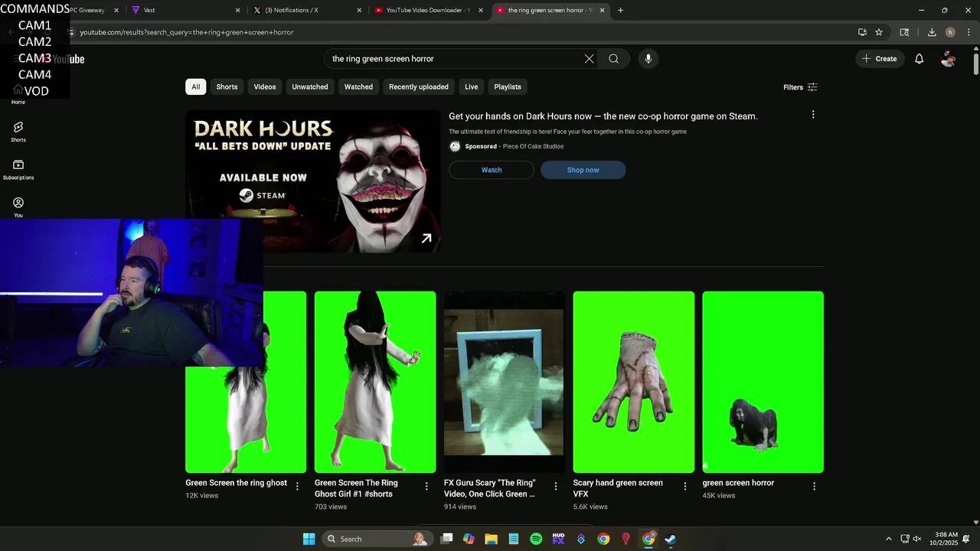Open the Green Screen The Ring Ghost Girl #1 short

pos(375,382)
